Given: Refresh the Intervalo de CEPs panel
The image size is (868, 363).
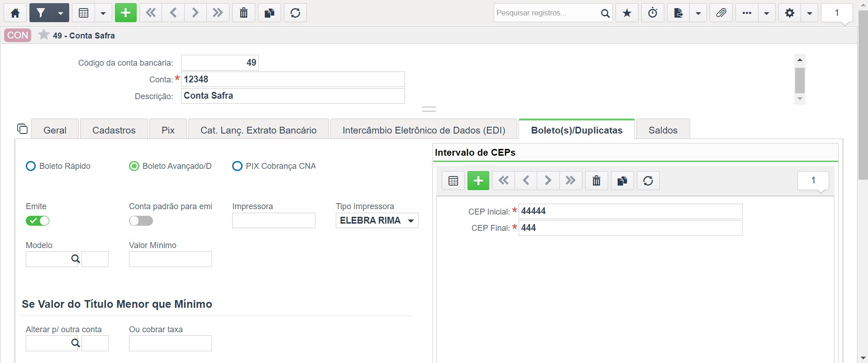Looking at the screenshot, I should click(x=648, y=181).
